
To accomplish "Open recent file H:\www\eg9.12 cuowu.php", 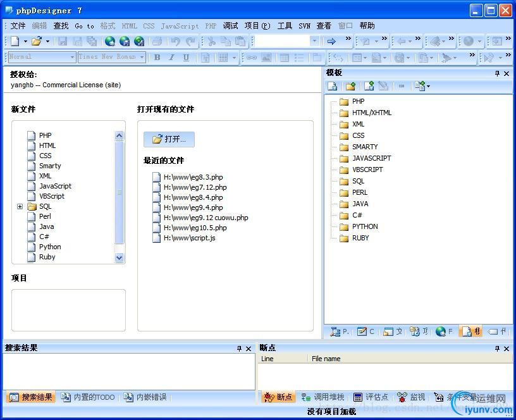I will (x=206, y=218).
